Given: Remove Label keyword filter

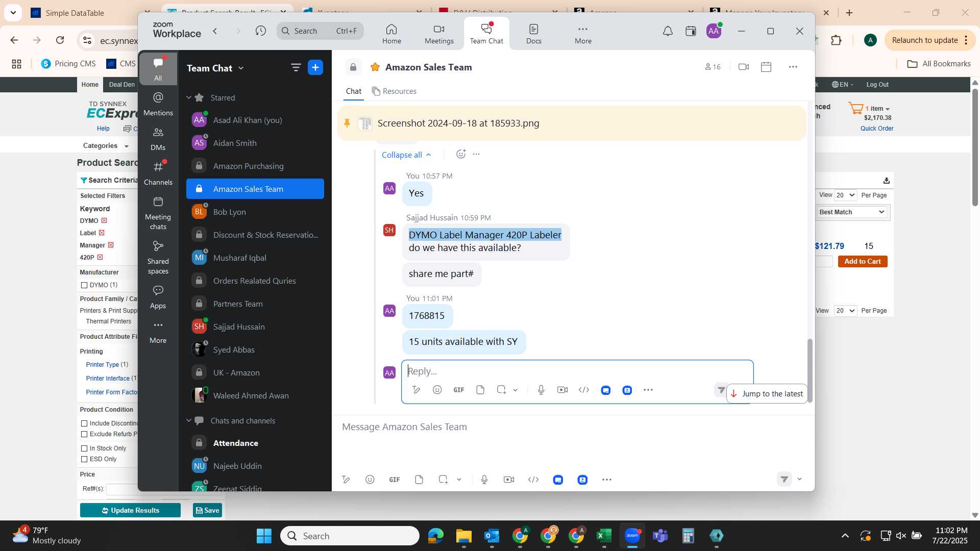Looking at the screenshot, I should click(102, 233).
